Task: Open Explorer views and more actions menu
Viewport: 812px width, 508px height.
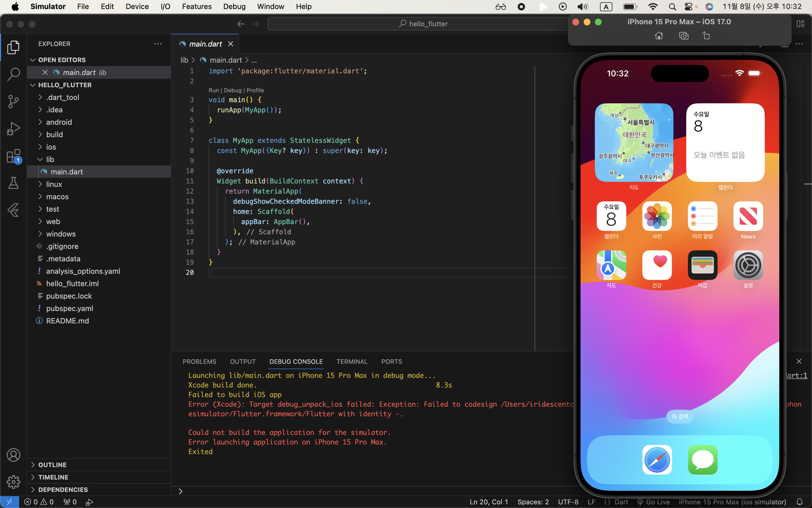Action: pos(158,44)
